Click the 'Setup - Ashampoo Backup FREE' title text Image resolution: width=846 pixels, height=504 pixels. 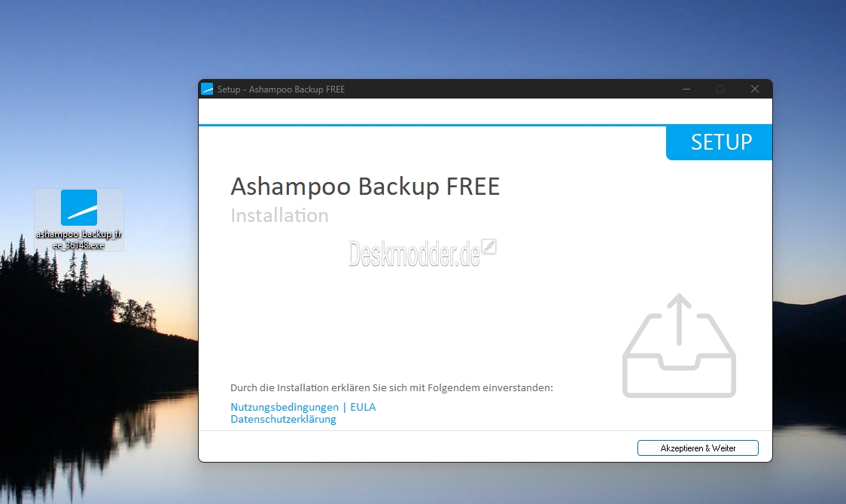click(x=281, y=90)
